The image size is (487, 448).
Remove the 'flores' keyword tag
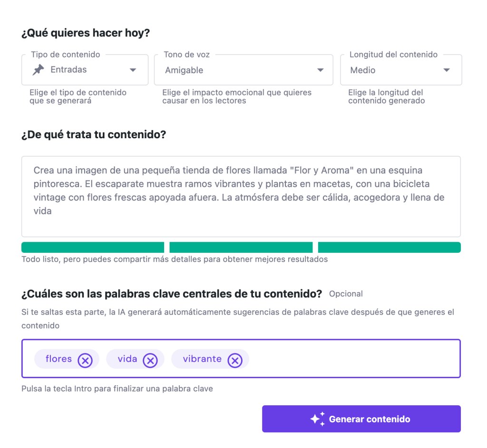[85, 361]
